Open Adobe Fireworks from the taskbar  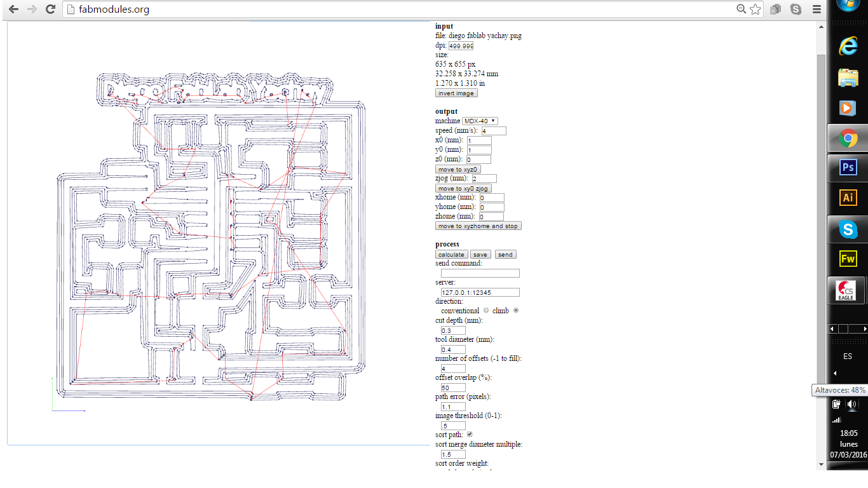point(848,259)
